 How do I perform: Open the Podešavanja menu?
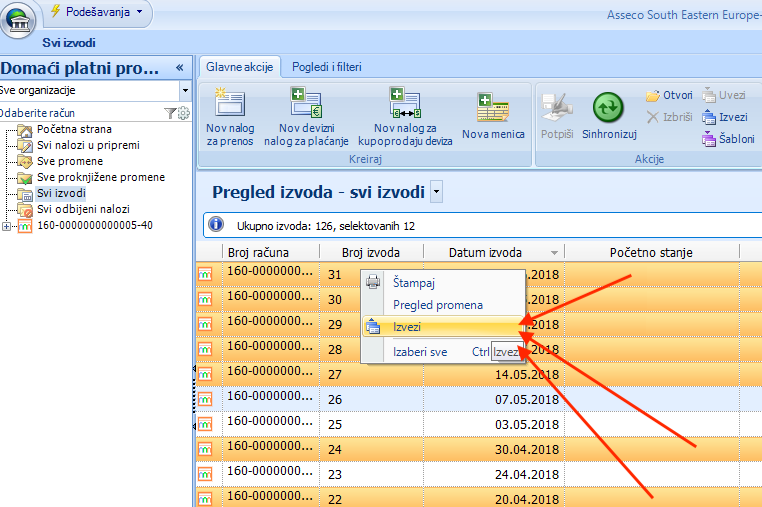coord(97,12)
